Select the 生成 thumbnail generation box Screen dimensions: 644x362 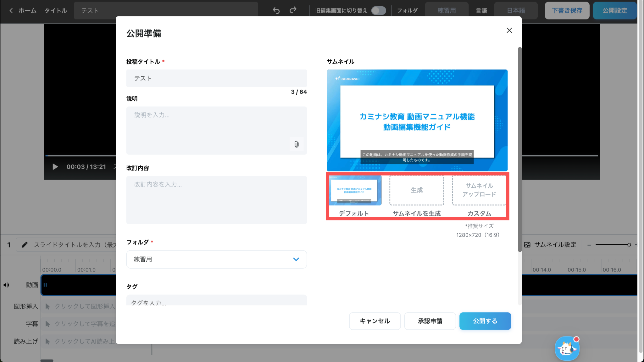417,191
